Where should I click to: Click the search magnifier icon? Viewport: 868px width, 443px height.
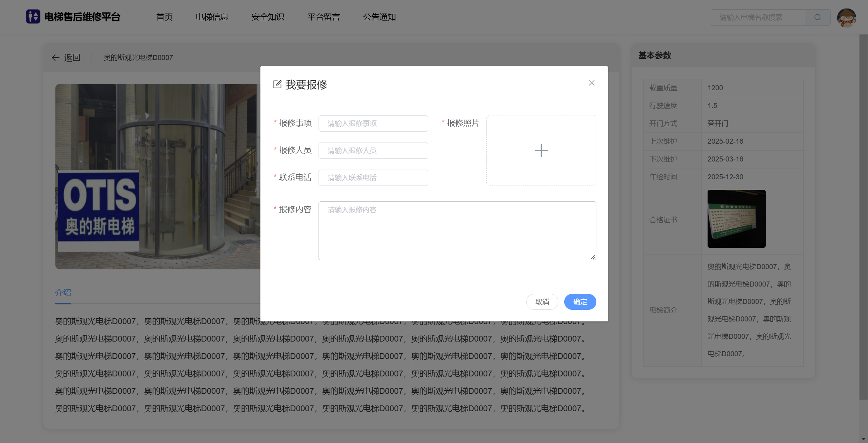[x=817, y=17]
